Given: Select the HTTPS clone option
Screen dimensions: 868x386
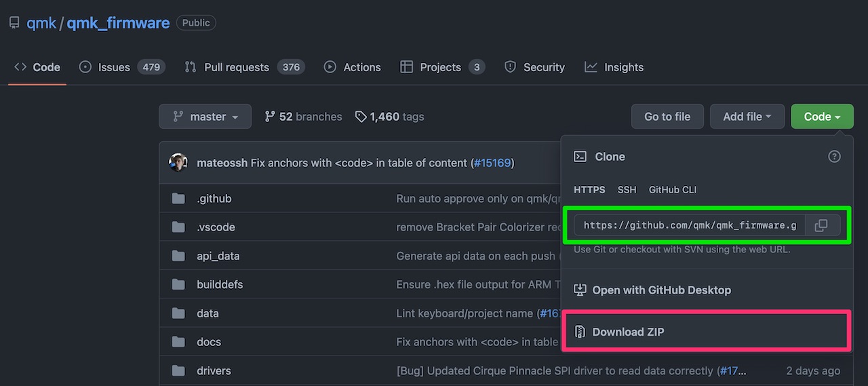Looking at the screenshot, I should tap(589, 190).
